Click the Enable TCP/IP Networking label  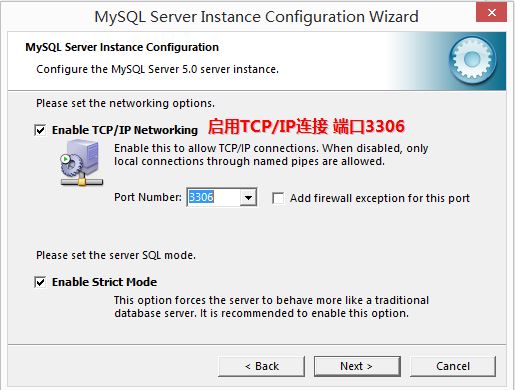point(125,130)
